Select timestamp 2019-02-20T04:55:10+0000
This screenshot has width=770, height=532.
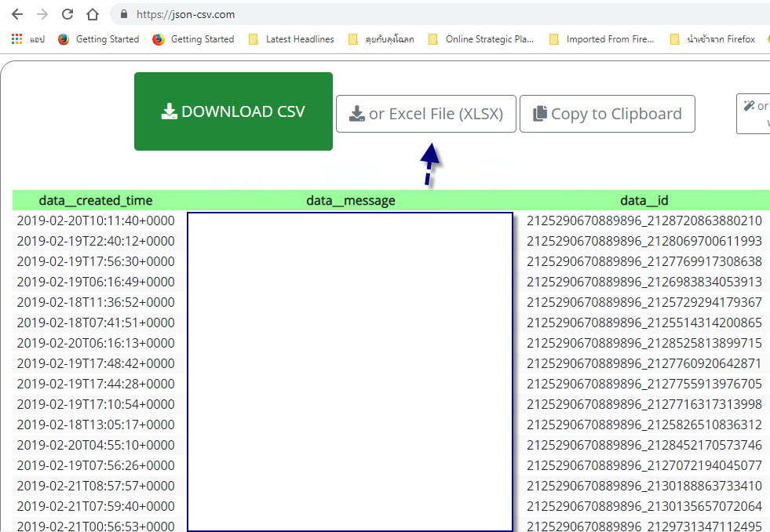[96, 445]
